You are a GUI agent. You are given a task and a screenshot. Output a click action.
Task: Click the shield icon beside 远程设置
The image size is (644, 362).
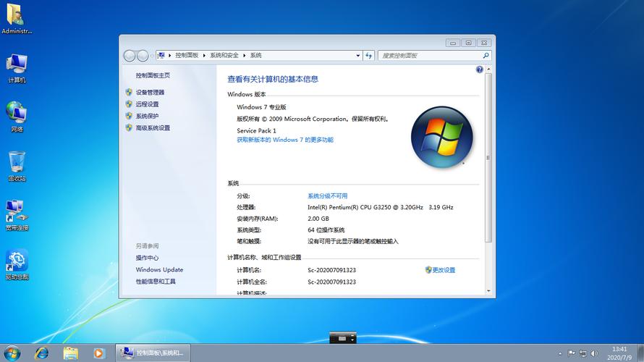click(x=129, y=104)
